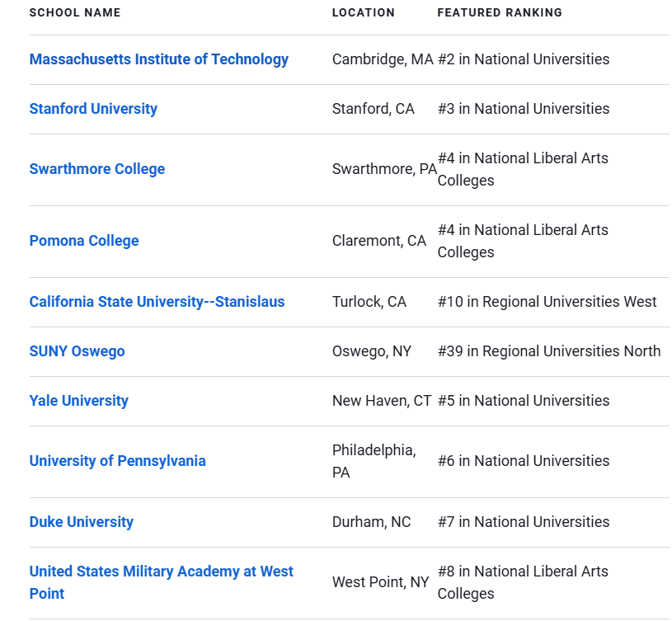
Task: Click the Cambridge, MA location cell
Action: (383, 59)
